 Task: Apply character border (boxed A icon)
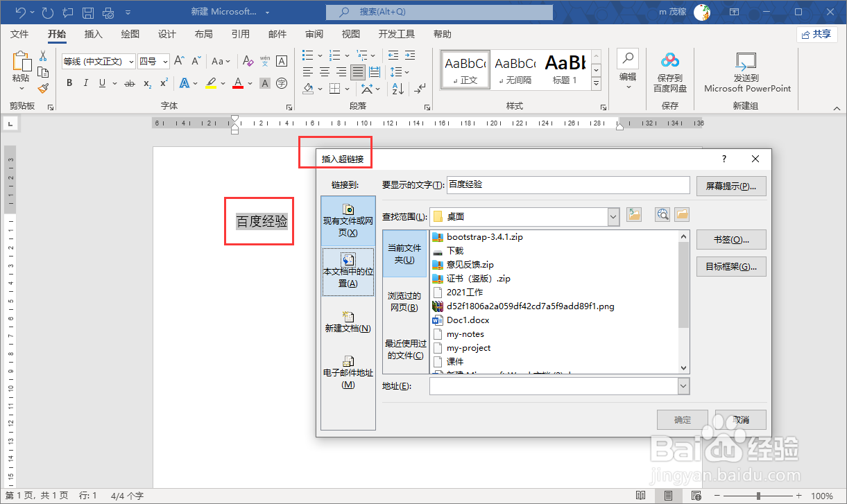[x=282, y=61]
